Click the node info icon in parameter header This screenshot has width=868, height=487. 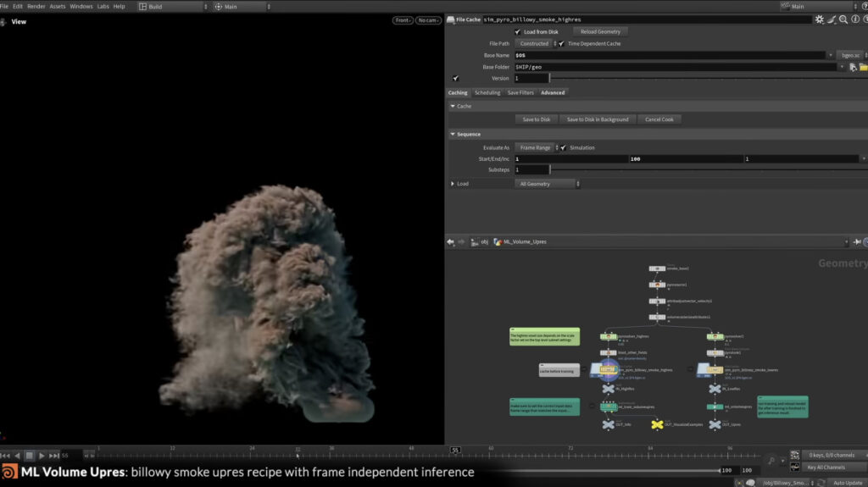[856, 19]
